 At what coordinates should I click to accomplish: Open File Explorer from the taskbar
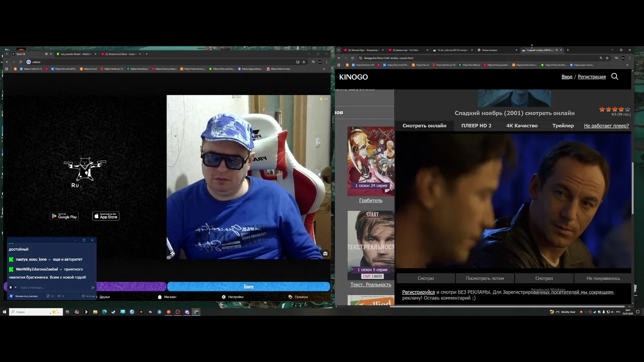coord(95,312)
